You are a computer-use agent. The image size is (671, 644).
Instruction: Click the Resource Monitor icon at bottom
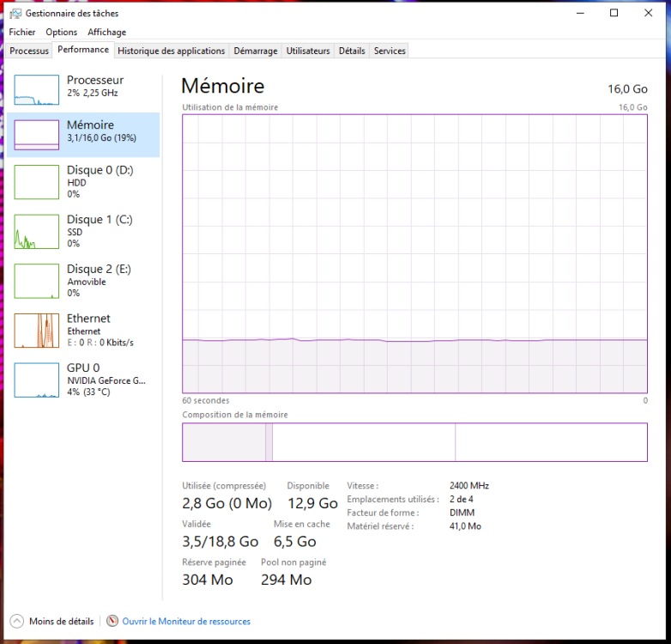pos(112,621)
